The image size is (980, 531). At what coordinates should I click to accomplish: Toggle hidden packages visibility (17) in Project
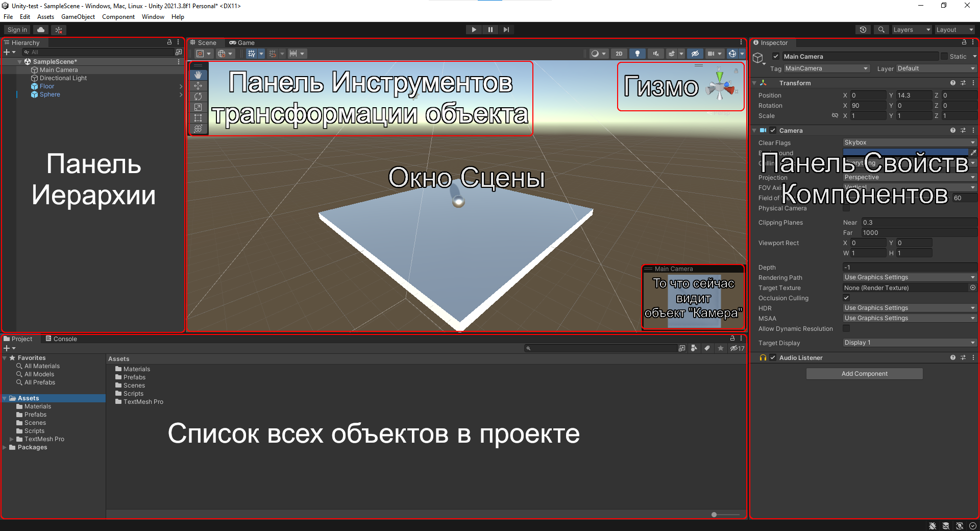tap(737, 348)
